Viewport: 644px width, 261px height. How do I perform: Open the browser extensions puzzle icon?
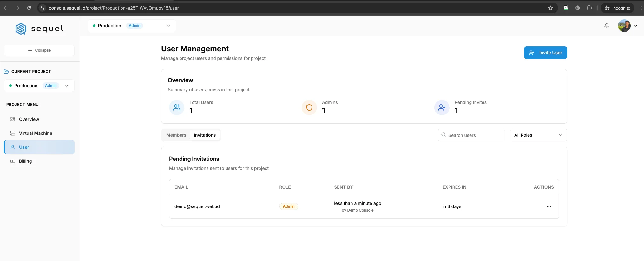coord(589,8)
